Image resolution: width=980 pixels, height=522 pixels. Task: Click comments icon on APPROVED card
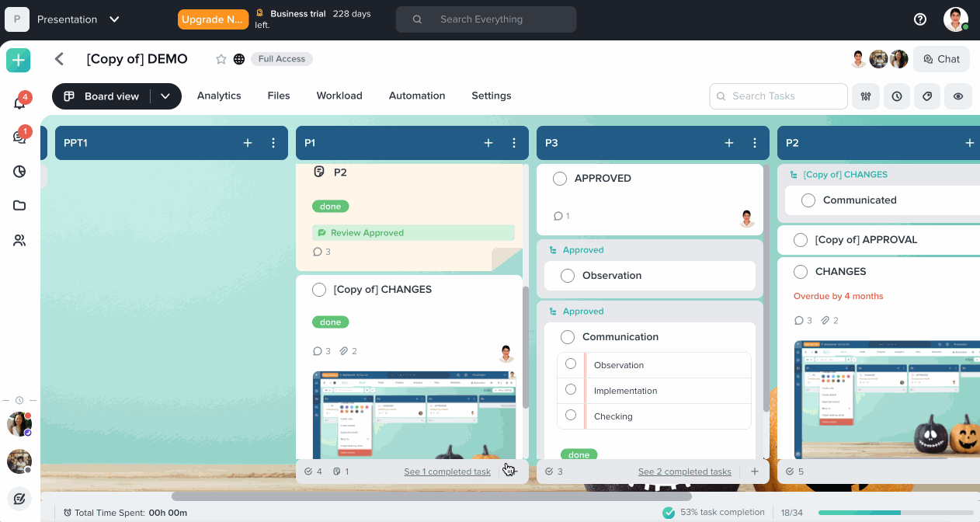[x=558, y=216]
